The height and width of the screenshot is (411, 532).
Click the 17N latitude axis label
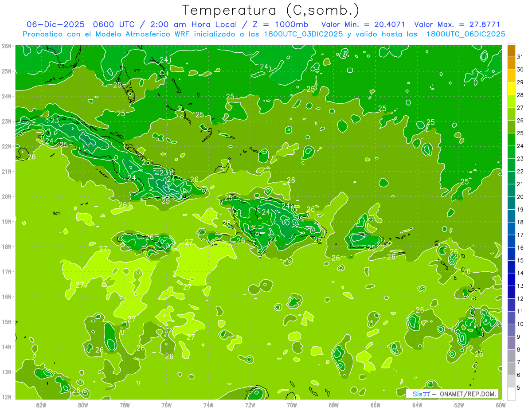click(6, 271)
